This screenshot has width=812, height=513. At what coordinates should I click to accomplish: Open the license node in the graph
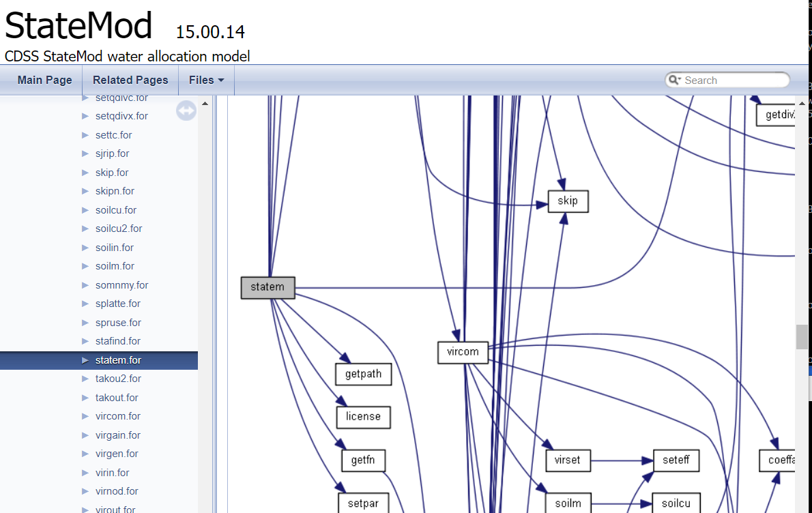(x=363, y=417)
